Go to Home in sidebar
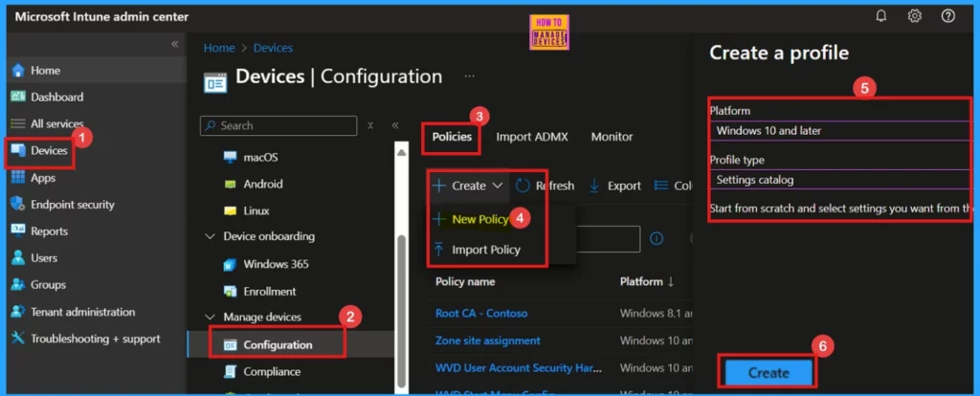The image size is (980, 396). (x=45, y=71)
